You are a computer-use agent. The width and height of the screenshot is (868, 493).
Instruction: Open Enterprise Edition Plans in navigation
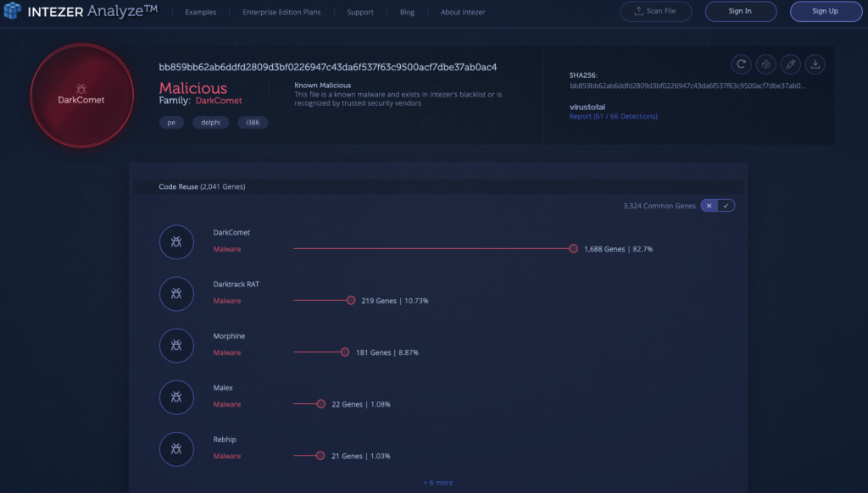click(281, 12)
